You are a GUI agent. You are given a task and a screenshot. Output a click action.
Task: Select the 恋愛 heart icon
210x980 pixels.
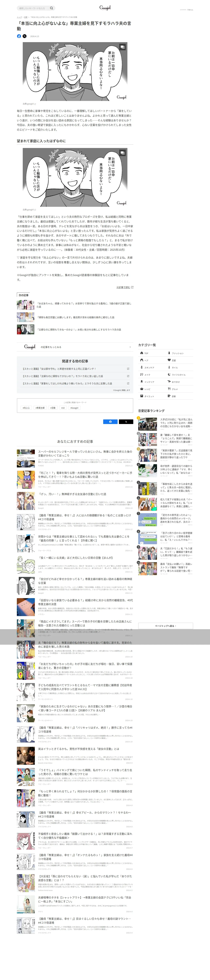pyautogui.click(x=169, y=360)
